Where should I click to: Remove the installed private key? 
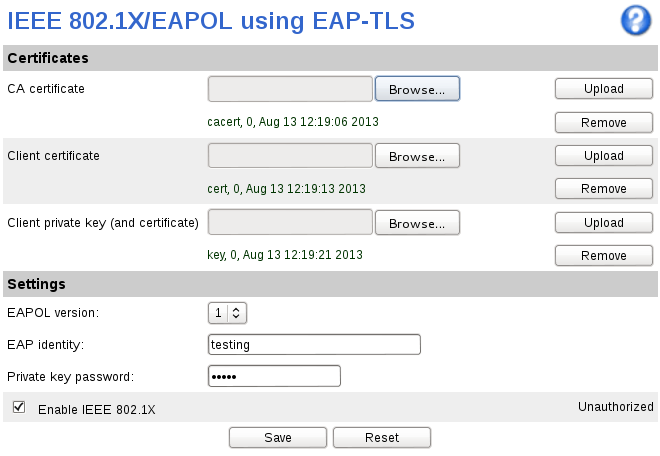pyautogui.click(x=604, y=256)
